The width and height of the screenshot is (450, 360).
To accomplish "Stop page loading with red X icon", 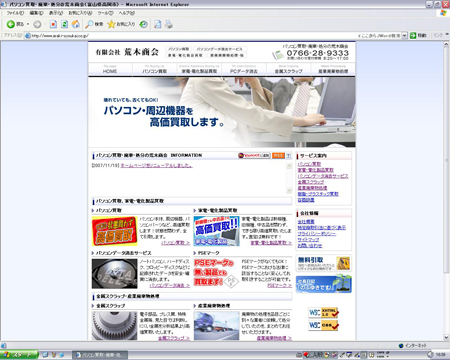I will coord(53,24).
